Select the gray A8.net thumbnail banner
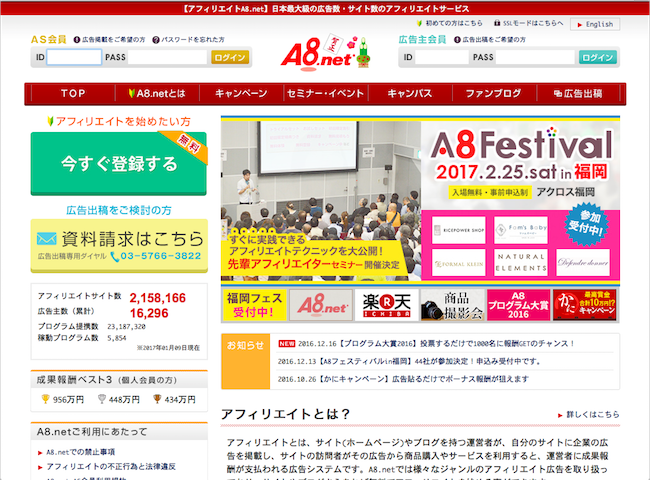Screen dimensions: 650x480 (x=321, y=305)
